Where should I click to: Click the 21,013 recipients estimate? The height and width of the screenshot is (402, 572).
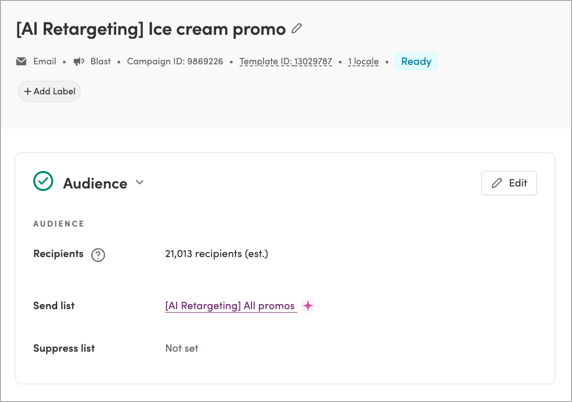(217, 254)
